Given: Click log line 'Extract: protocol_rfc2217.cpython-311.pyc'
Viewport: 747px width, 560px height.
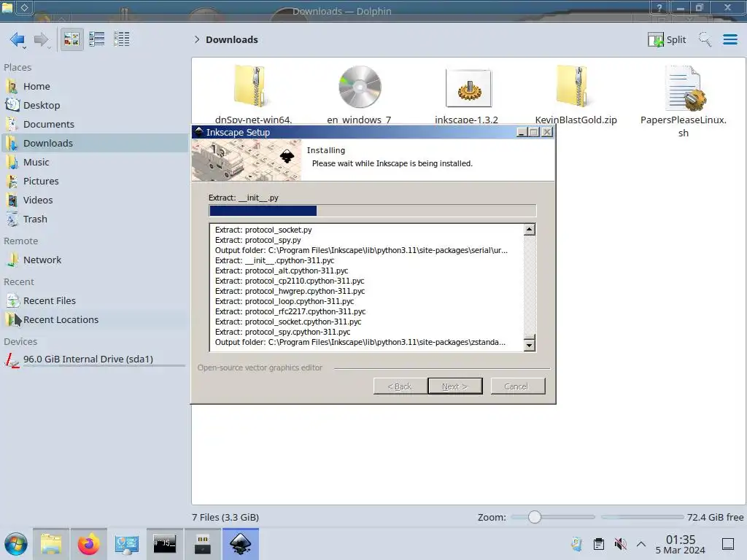Looking at the screenshot, I should 290,311.
